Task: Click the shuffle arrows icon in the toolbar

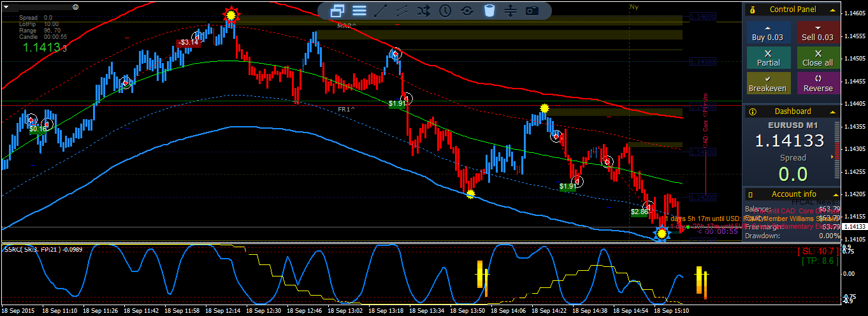Action: tap(424, 10)
